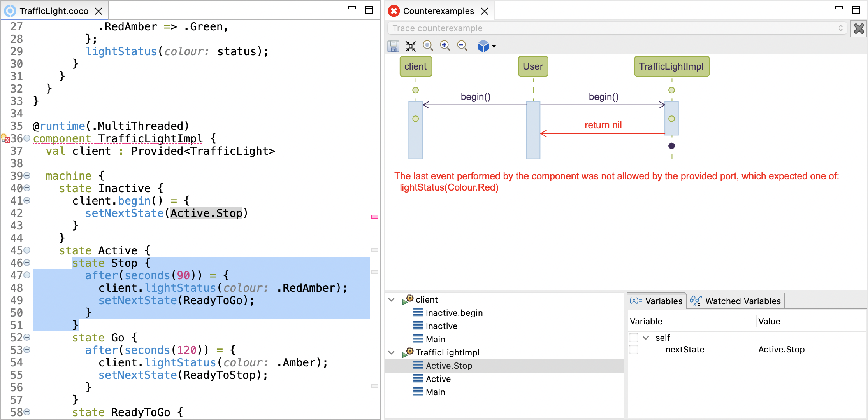
Task: Zoom in on the sequence diagram
Action: (x=445, y=46)
